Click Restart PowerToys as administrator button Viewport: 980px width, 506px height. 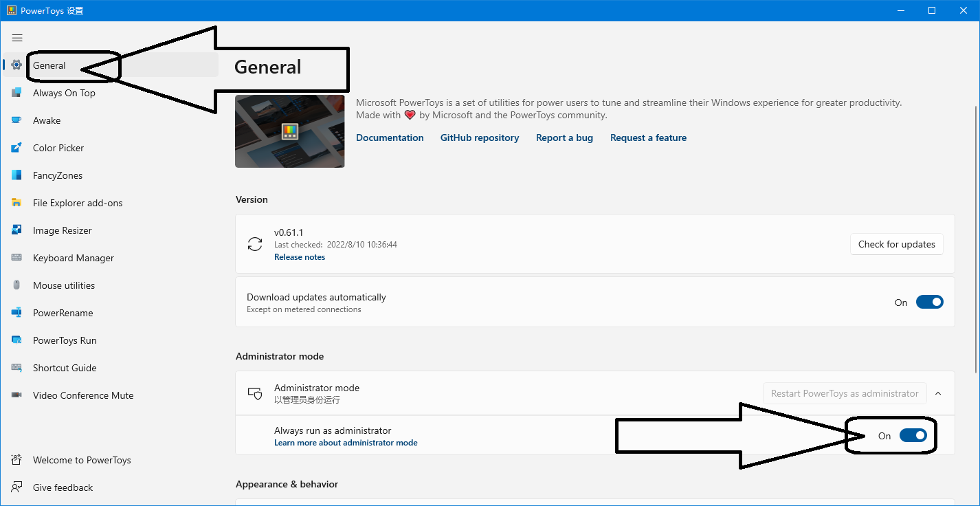click(x=845, y=393)
